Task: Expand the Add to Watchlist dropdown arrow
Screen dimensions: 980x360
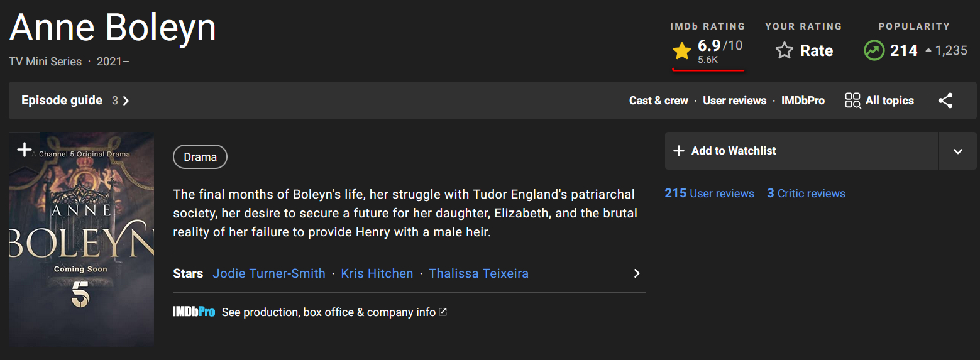Action: (x=957, y=151)
